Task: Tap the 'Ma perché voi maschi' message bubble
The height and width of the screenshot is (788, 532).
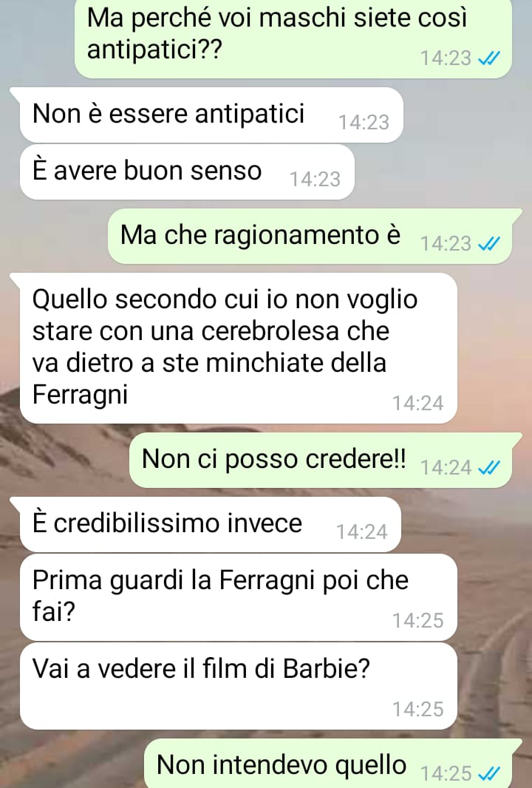Action: [x=293, y=38]
